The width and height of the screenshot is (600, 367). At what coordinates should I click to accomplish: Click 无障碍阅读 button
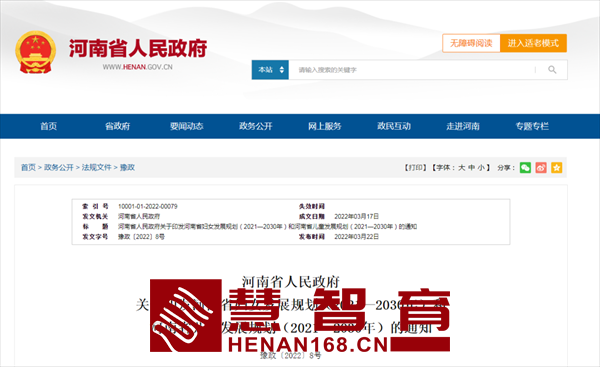(x=471, y=43)
